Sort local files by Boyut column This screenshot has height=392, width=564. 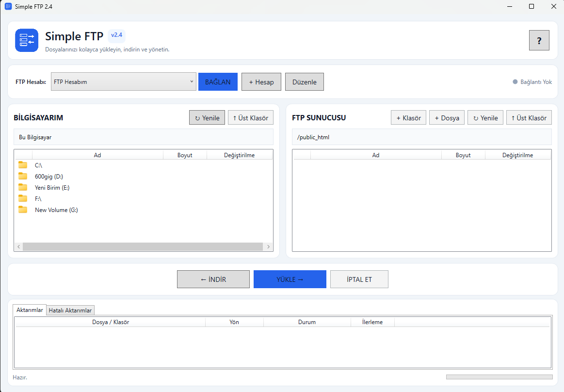coord(185,155)
